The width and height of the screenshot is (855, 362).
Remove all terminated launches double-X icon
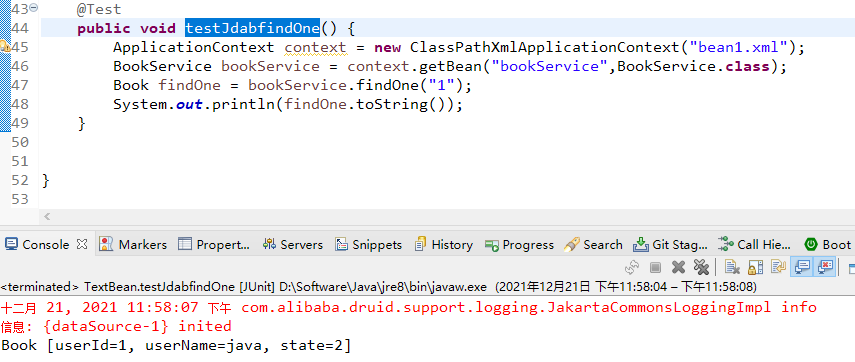click(x=701, y=267)
